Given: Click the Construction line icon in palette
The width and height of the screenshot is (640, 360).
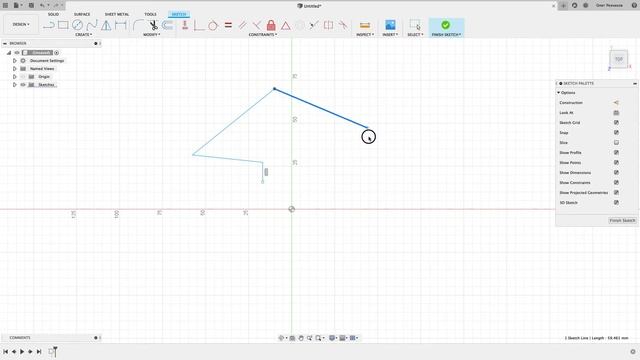Looking at the screenshot, I should pyautogui.click(x=616, y=103).
